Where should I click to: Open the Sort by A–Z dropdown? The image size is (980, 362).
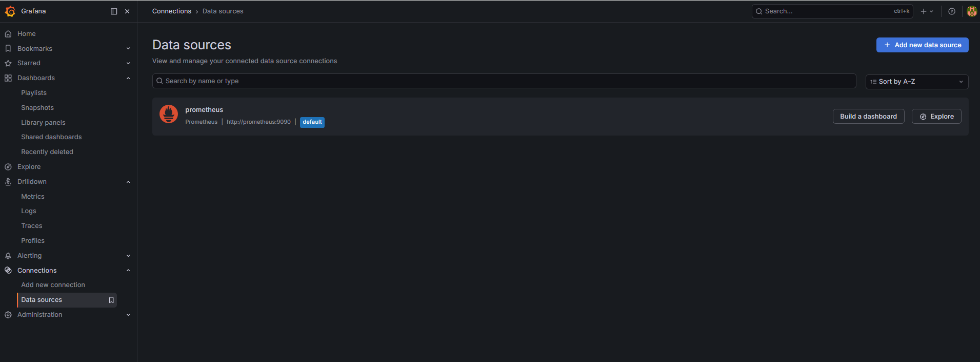(917, 82)
